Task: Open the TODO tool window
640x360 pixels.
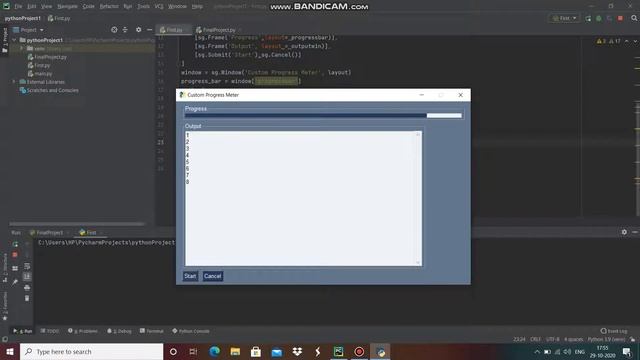Action: pyautogui.click(x=50, y=331)
